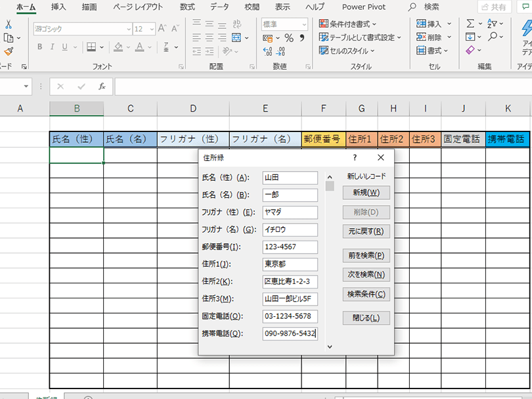Screen dimensions: 532x399
Task: Select column D header
Action: (193, 108)
